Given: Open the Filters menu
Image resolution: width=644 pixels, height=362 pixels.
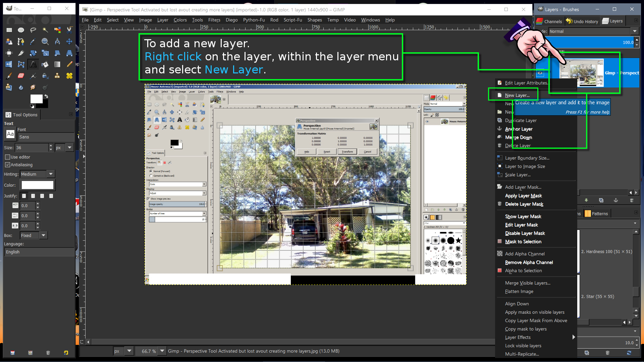Looking at the screenshot, I should [214, 20].
